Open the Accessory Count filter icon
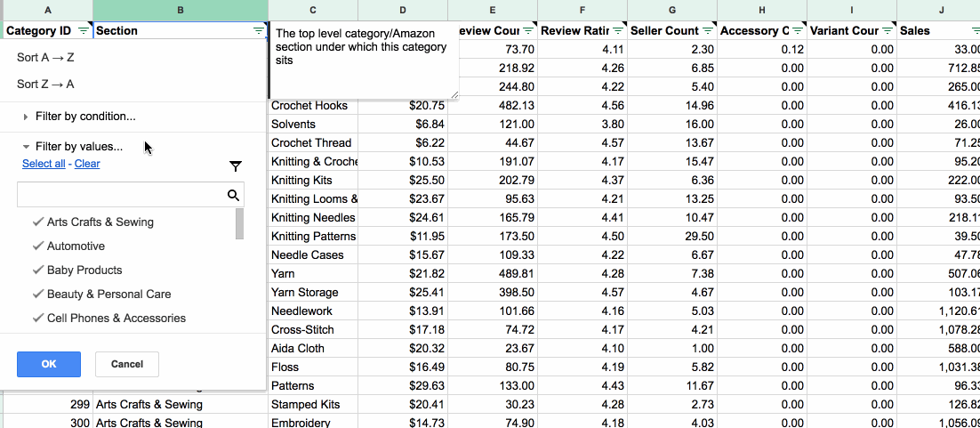The width and height of the screenshot is (980, 428). (x=798, y=30)
